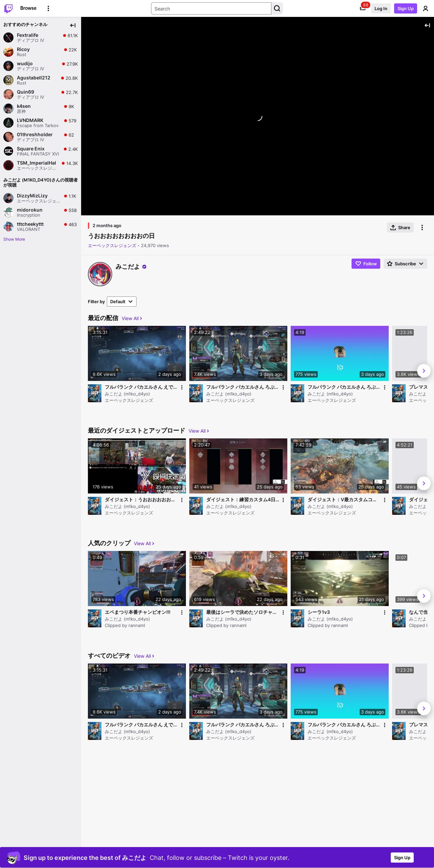Collapse the recommended channels sidebar
The height and width of the screenshot is (868, 434).
[x=73, y=25]
